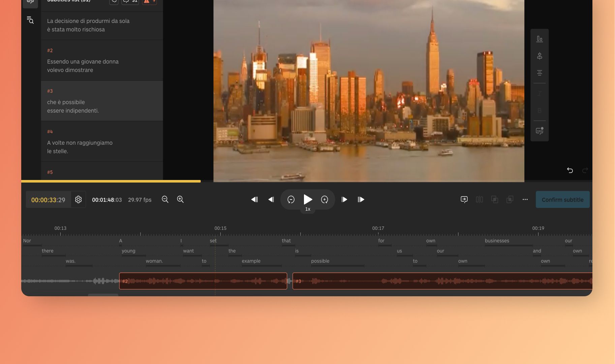Toggle bold formatting
Screen dimensions: 615x364
click(540, 111)
